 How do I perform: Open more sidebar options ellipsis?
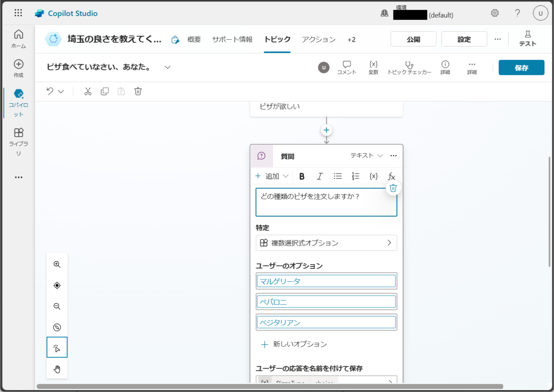pyautogui.click(x=18, y=177)
